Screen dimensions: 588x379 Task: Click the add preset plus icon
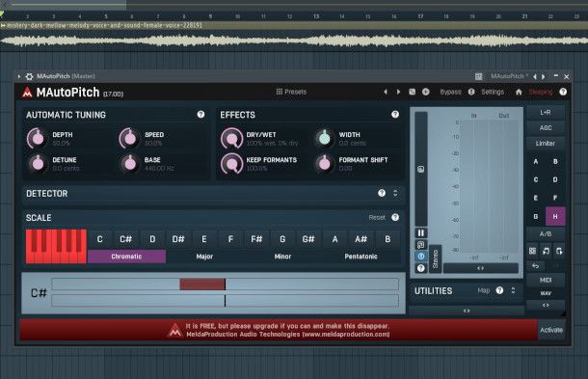click(426, 92)
